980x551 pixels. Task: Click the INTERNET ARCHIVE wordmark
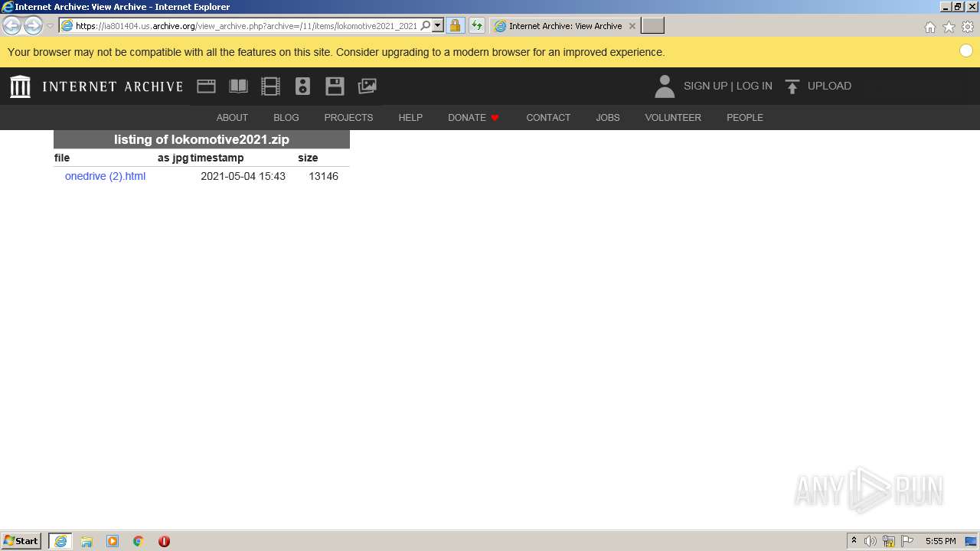[113, 86]
